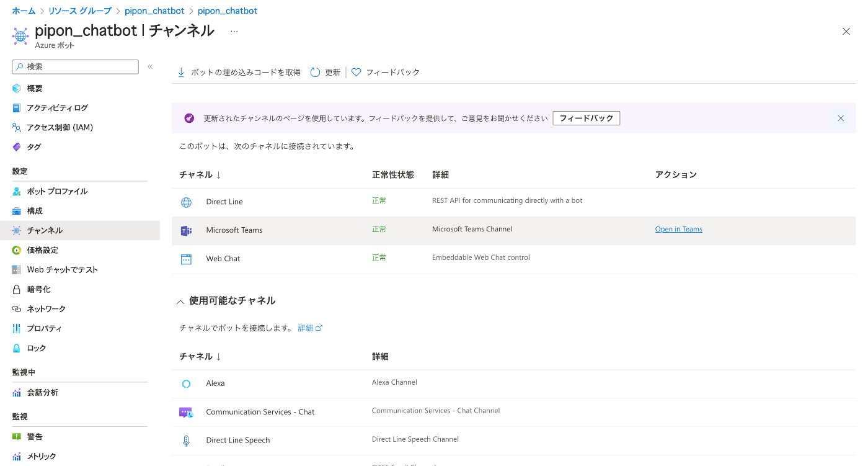This screenshot has width=868, height=466.
Task: Open the Direct Line channel row
Action: point(514,202)
